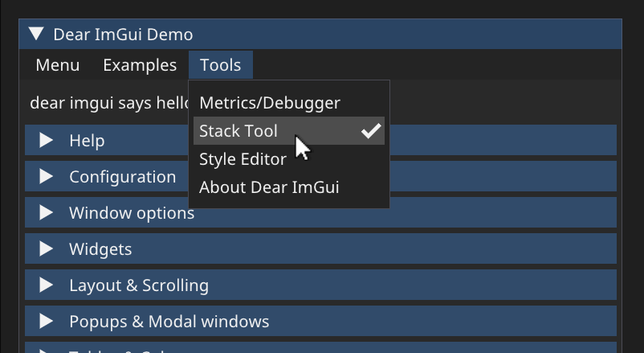644x353 pixels.
Task: Close the Tools menu
Action: point(221,65)
